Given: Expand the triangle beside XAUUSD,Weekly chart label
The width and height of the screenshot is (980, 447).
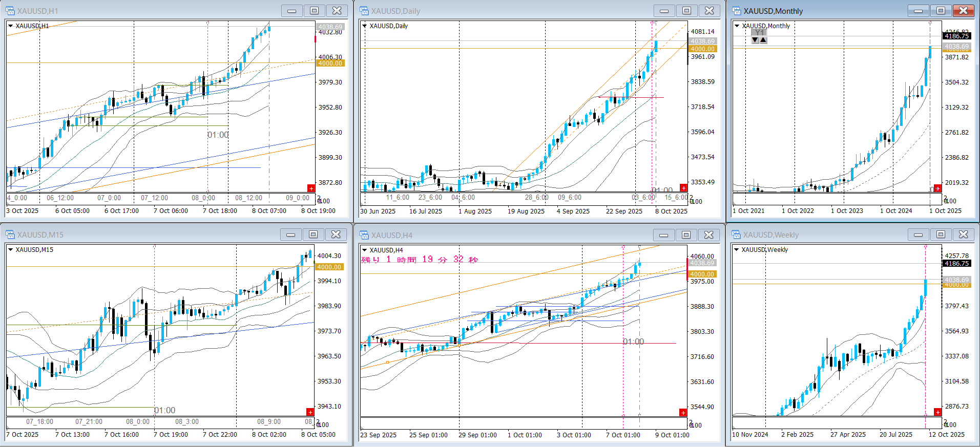Looking at the screenshot, I should 737,250.
